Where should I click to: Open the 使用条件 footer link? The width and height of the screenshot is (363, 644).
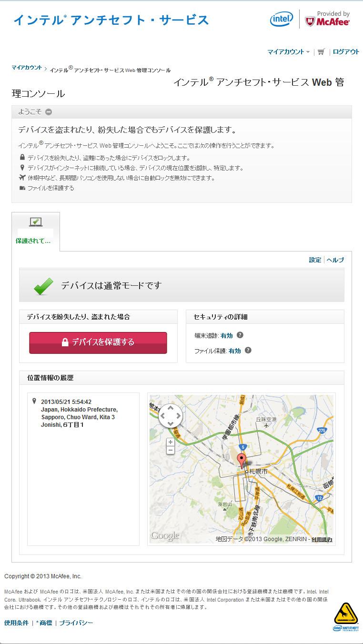(x=17, y=623)
